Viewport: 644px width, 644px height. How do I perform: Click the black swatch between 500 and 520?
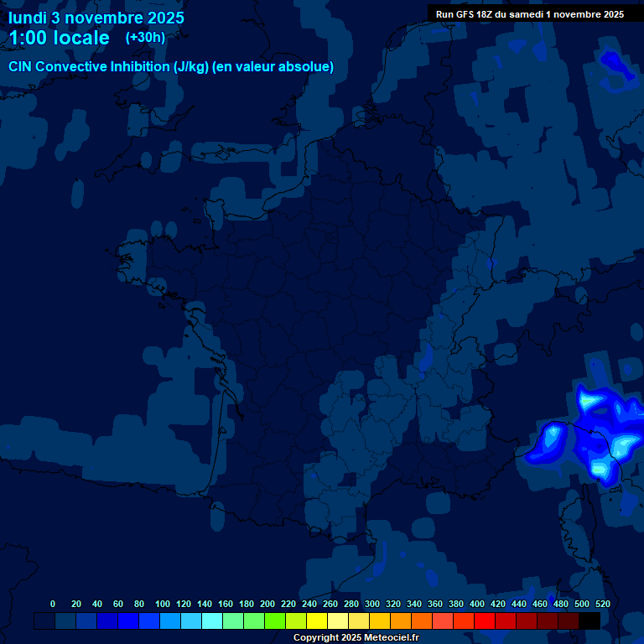pos(589,621)
